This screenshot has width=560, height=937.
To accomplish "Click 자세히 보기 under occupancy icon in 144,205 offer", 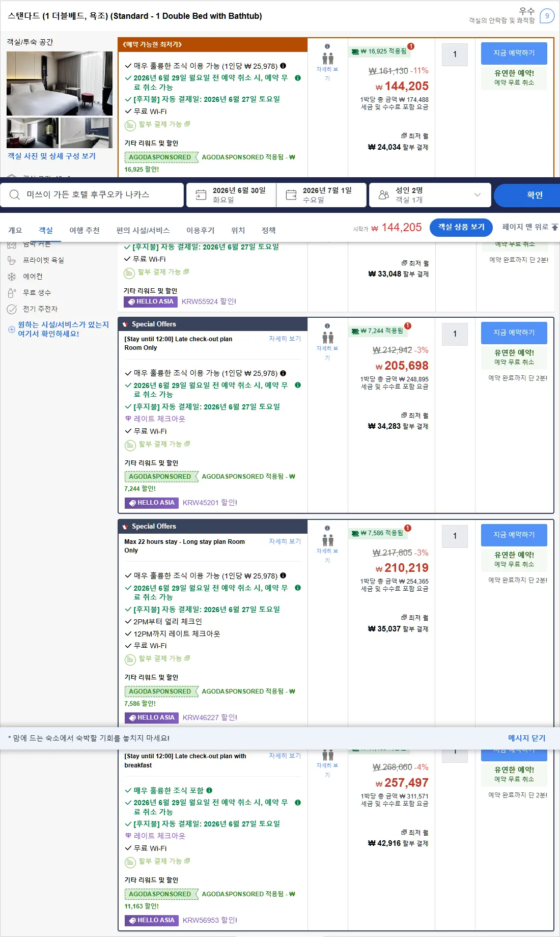I will (327, 74).
